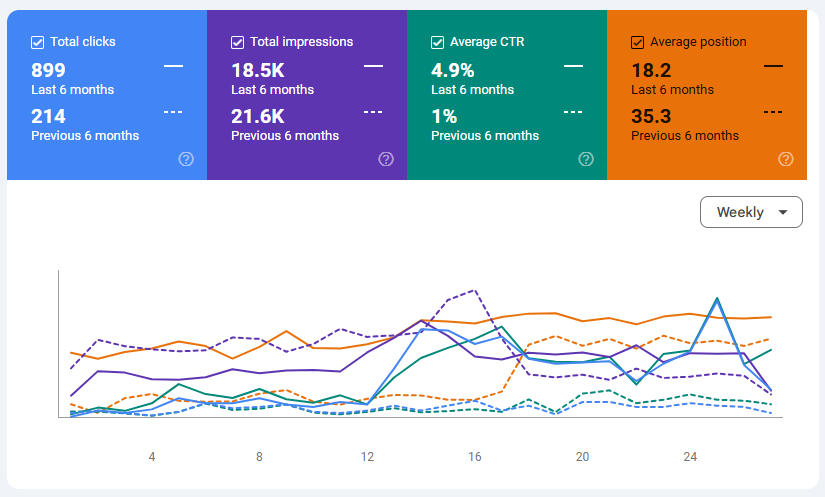This screenshot has width=825, height=497.
Task: Uncheck the Average CTR checkbox
Action: [437, 42]
